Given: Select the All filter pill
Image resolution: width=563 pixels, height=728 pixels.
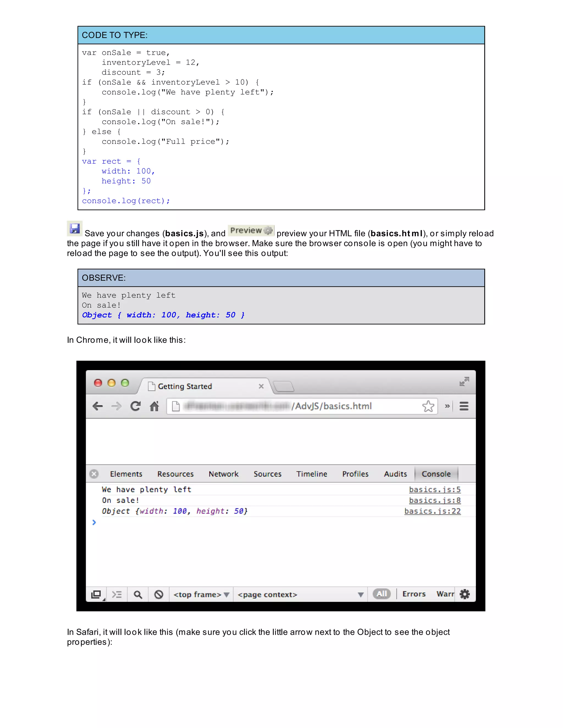Looking at the screenshot, I should point(382,594).
